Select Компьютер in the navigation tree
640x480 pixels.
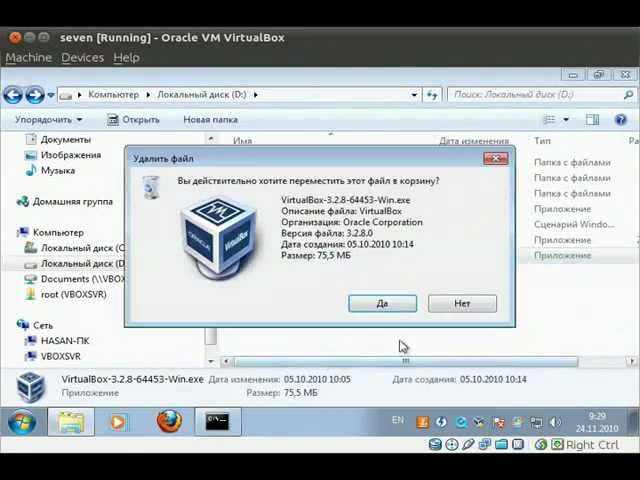coord(50,233)
